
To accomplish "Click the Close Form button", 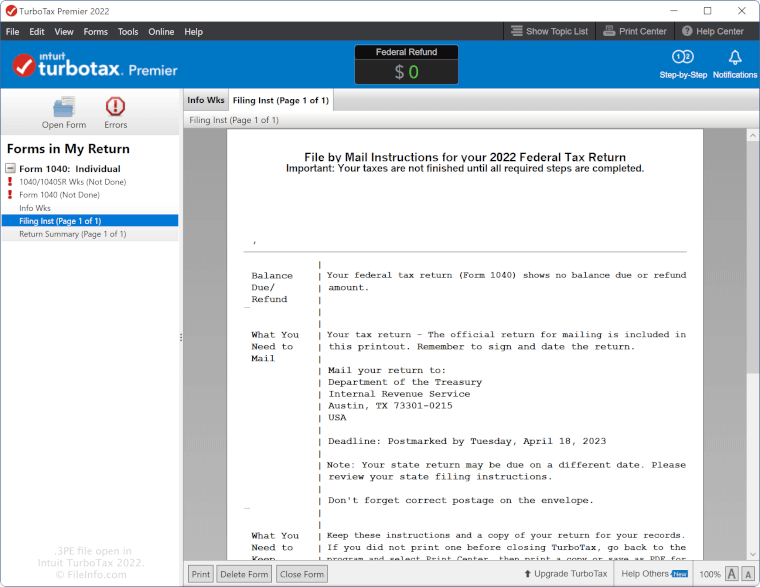I will [301, 574].
